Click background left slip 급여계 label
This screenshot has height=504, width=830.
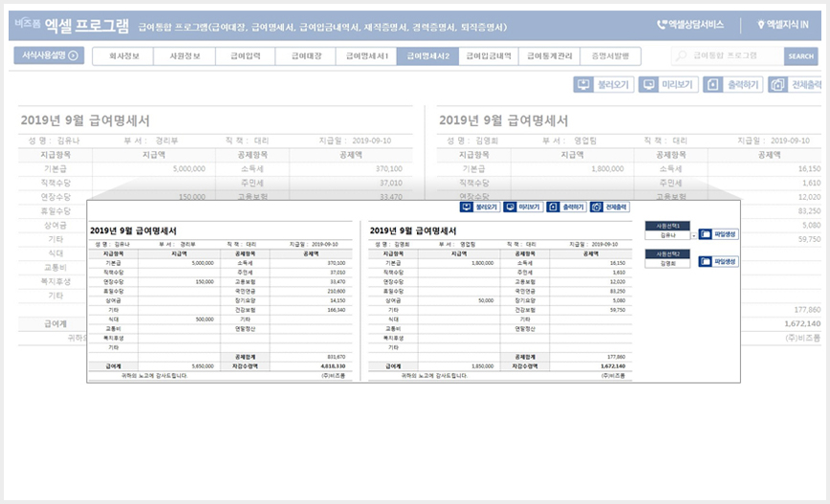[55, 323]
